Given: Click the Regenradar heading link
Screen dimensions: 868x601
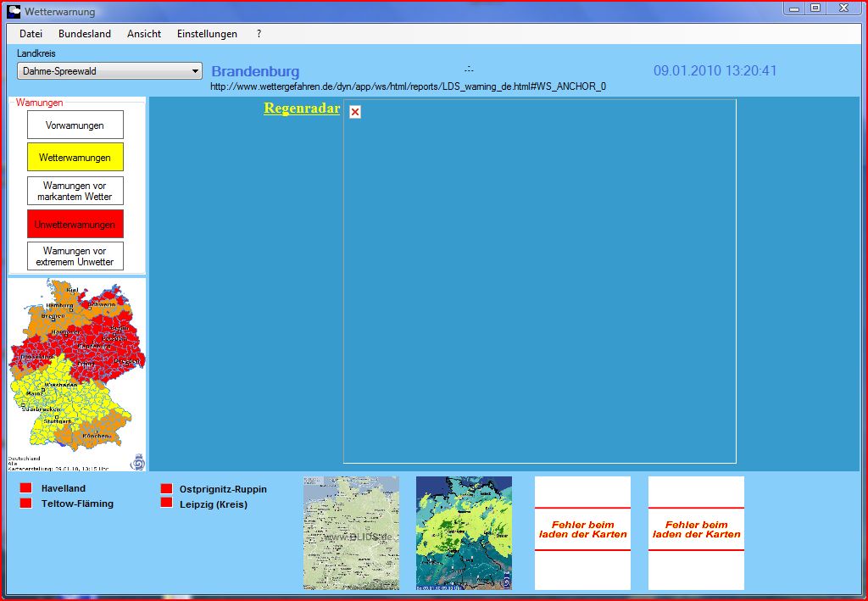Looking at the screenshot, I should (x=301, y=109).
